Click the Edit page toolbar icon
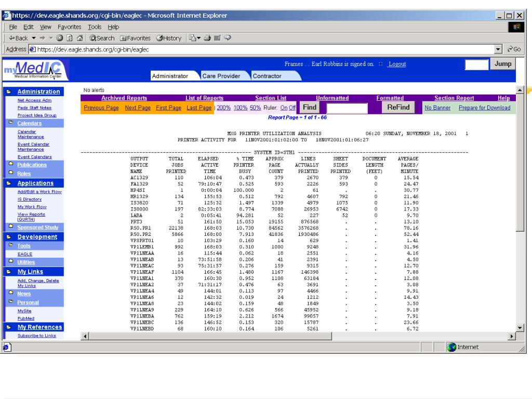 217,38
